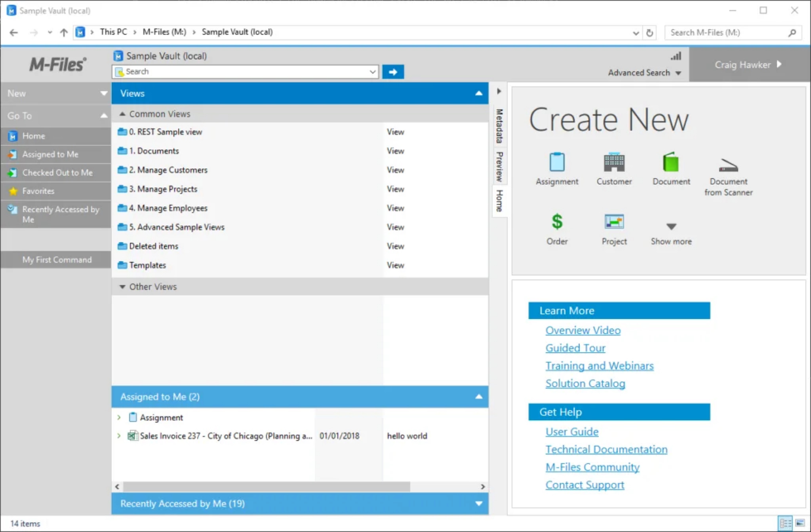Open the Overview Video link

[x=583, y=331]
